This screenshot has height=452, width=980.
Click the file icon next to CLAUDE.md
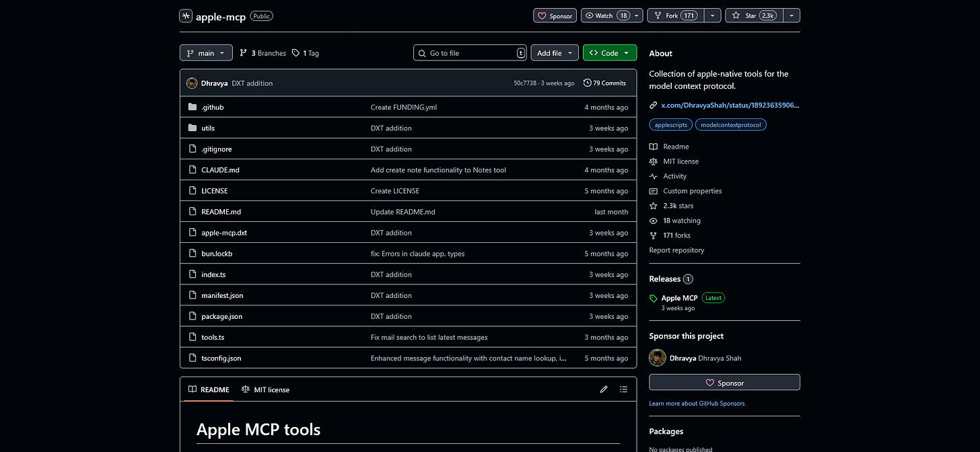pyautogui.click(x=193, y=169)
